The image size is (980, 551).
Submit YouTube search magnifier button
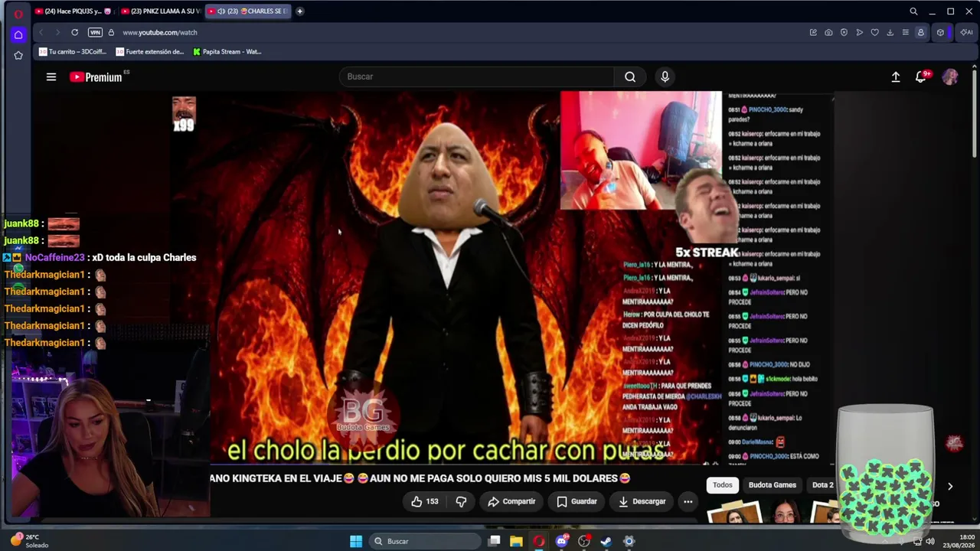coord(630,77)
